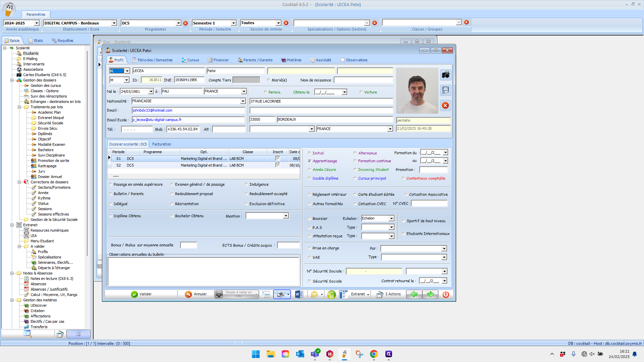The height and width of the screenshot is (362, 644).
Task: Remove photo using the red X icon
Action: click(x=445, y=106)
